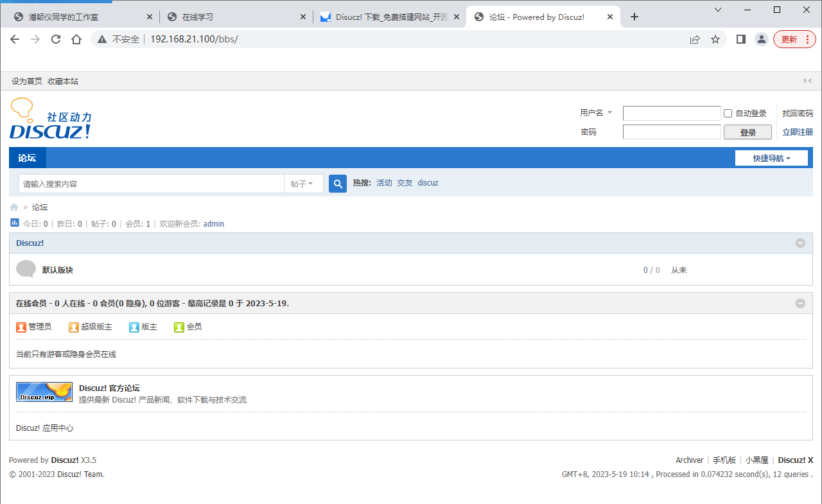Screen dimensions: 822x504
Task: Click the statistics bar chart icon
Action: pyautogui.click(x=15, y=223)
